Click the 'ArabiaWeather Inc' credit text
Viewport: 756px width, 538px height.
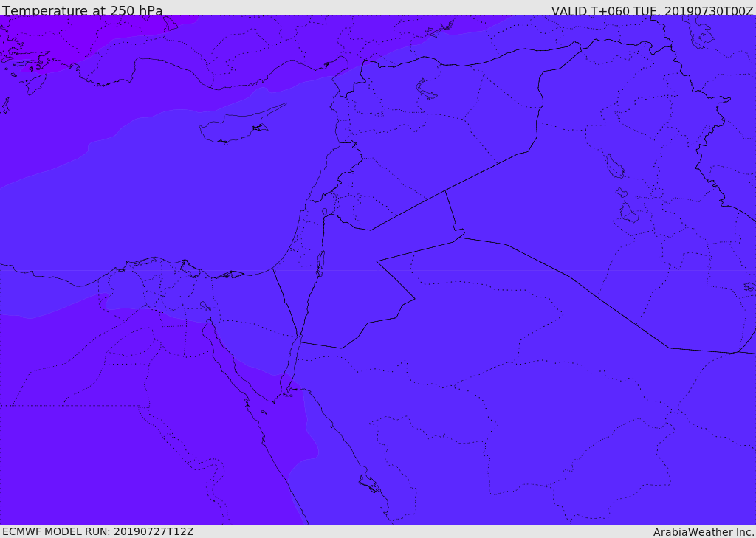[703, 532]
